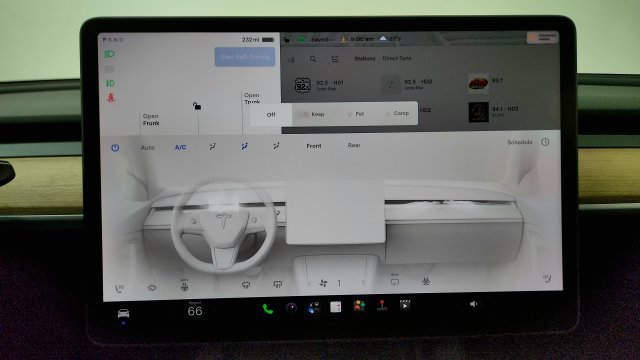Select Off in climate keep mode

pos(271,115)
